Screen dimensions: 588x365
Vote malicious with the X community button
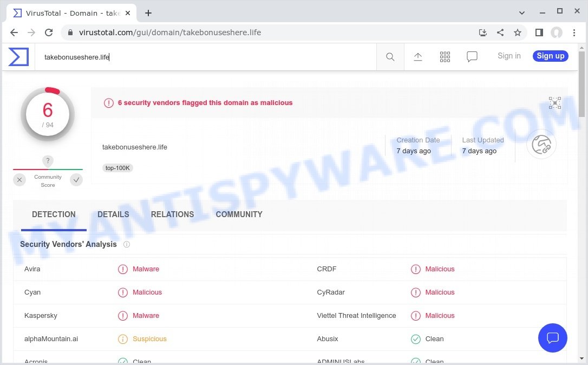tap(19, 180)
